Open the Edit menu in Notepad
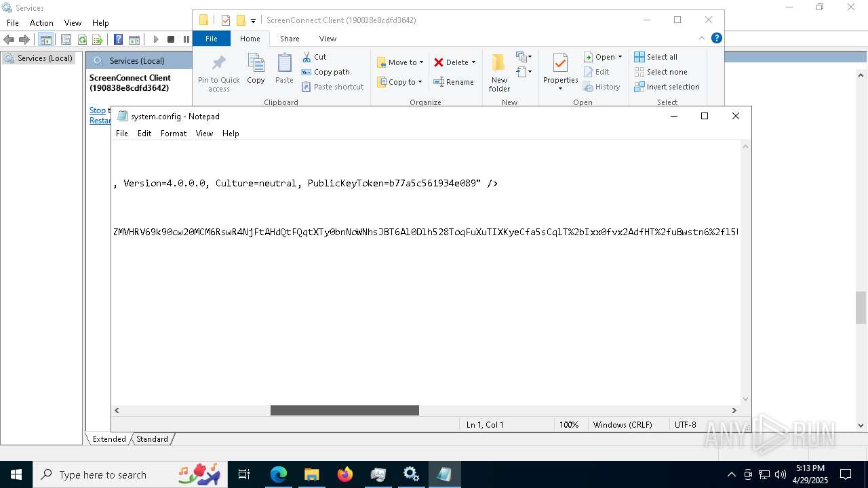 click(144, 134)
